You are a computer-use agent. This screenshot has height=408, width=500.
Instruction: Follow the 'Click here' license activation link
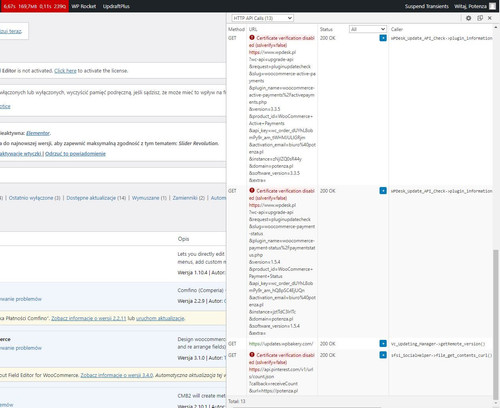point(65,71)
